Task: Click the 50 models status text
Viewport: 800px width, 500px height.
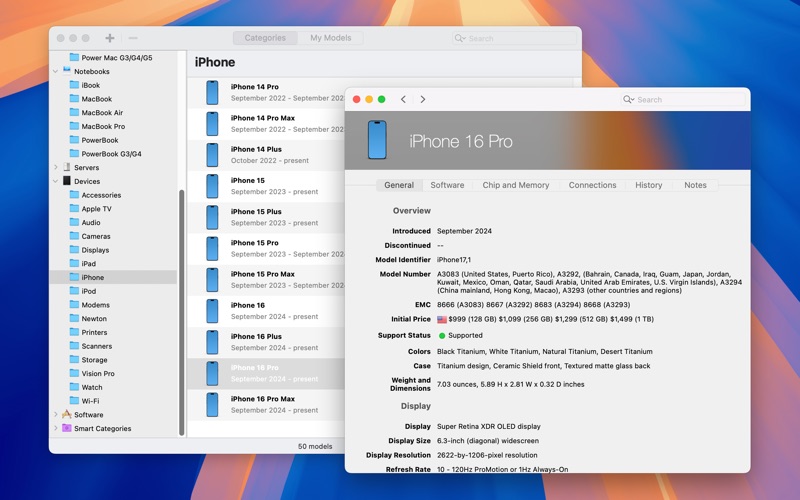Action: (315, 446)
